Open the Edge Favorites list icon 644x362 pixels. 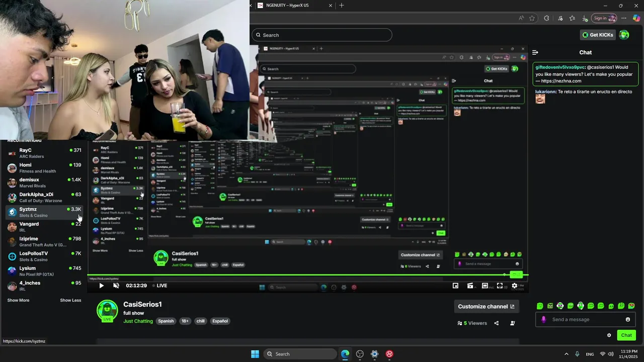pos(572,18)
